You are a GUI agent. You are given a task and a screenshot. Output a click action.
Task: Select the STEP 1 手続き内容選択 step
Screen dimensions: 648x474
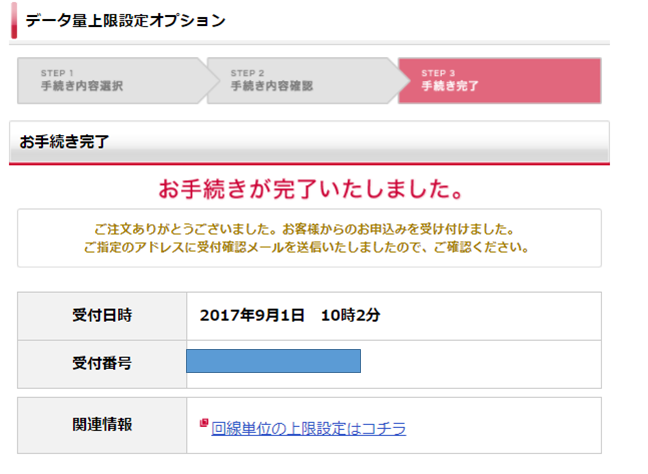(x=112, y=81)
